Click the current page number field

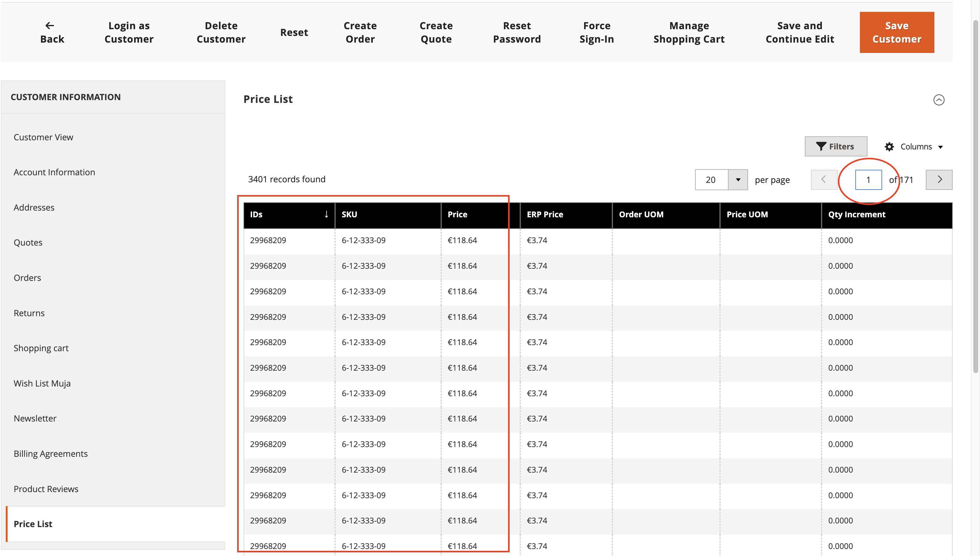coord(868,180)
